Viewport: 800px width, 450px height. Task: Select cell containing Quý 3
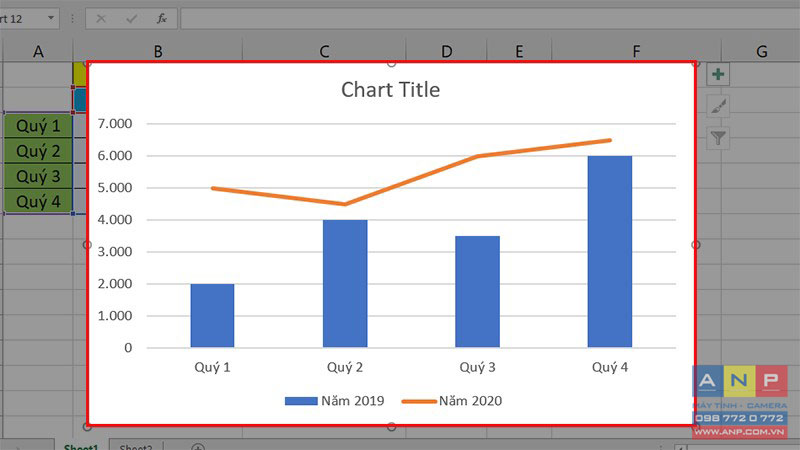click(38, 176)
